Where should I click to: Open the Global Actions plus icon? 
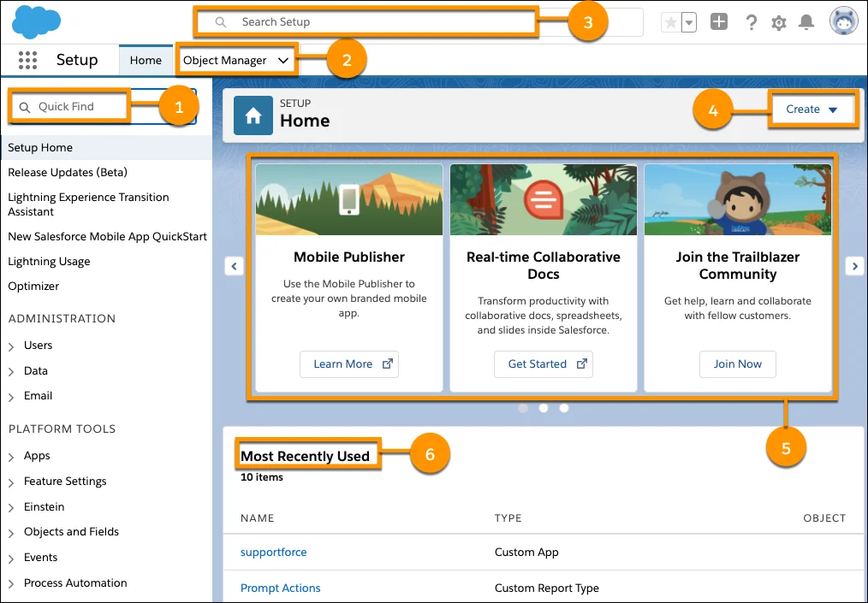pos(719,22)
